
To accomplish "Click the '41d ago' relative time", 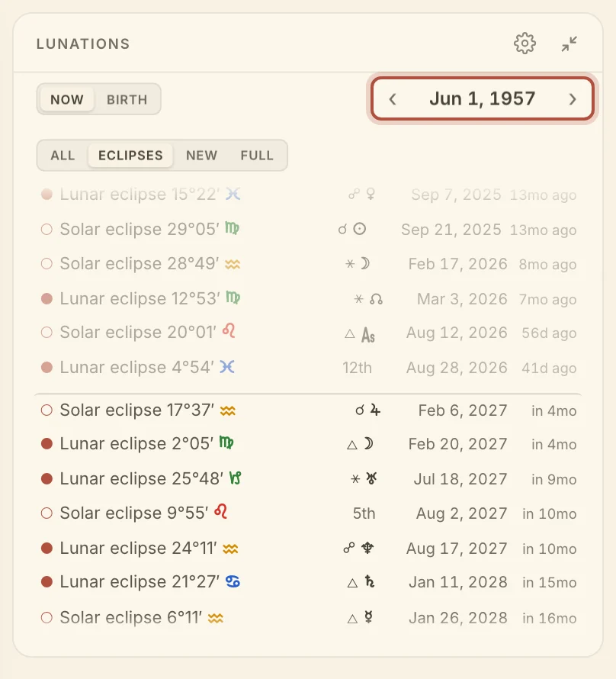I will click(x=549, y=368).
